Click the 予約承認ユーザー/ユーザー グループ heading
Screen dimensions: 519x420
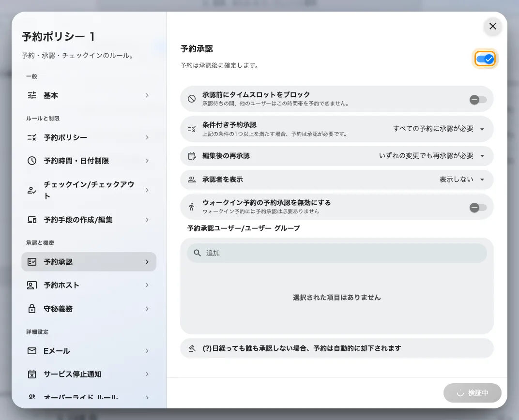click(x=244, y=228)
